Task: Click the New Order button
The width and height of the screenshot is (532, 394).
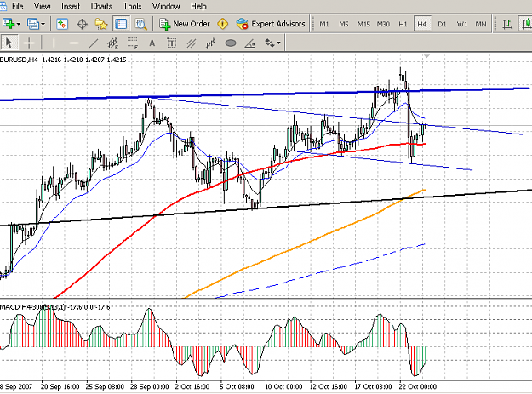Action: pos(185,24)
